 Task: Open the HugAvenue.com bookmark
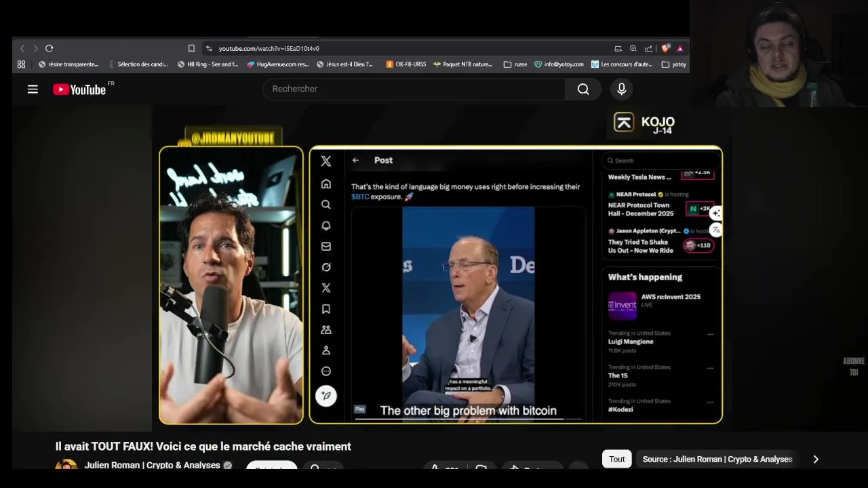coord(278,64)
